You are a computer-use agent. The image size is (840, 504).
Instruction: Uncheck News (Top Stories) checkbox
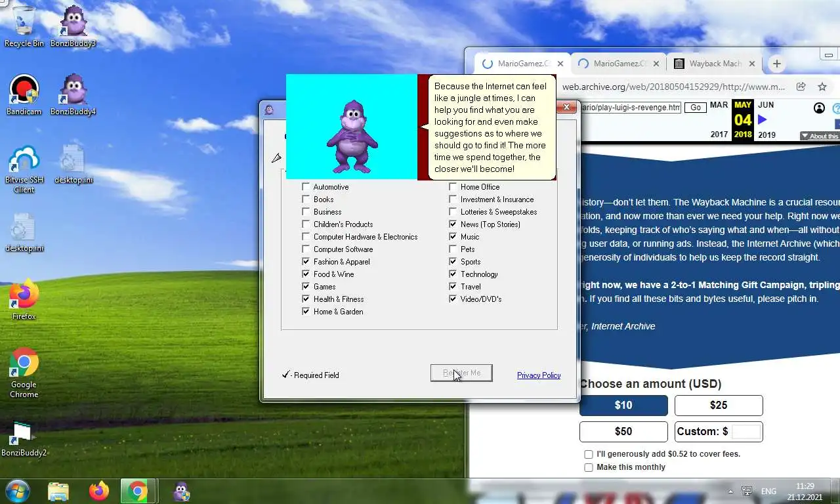pyautogui.click(x=453, y=224)
